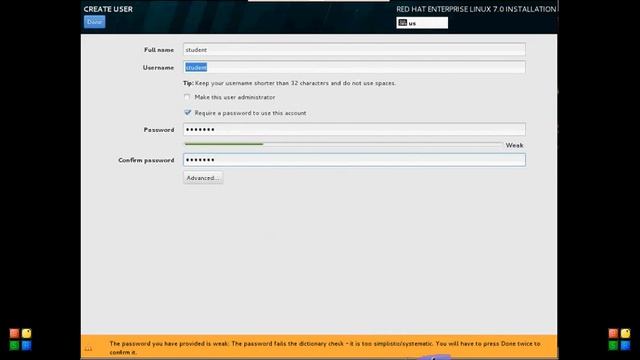The image size is (640, 360).
Task: Open the us keyboard layout selector
Action: click(x=422, y=23)
